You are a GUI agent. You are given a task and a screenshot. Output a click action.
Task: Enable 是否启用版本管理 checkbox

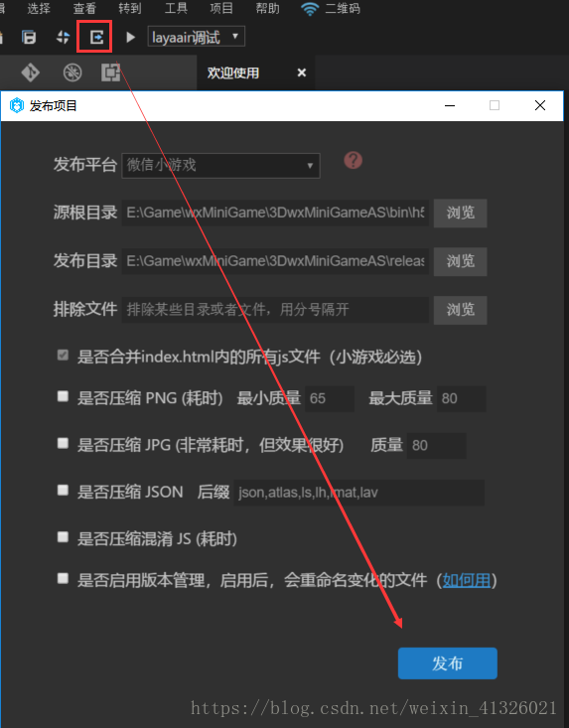(63, 578)
